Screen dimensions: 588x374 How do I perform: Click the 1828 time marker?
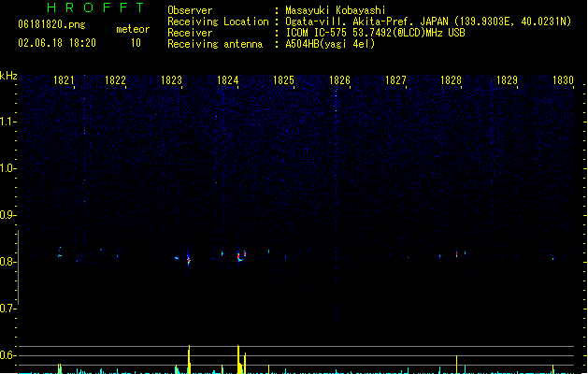(451, 80)
